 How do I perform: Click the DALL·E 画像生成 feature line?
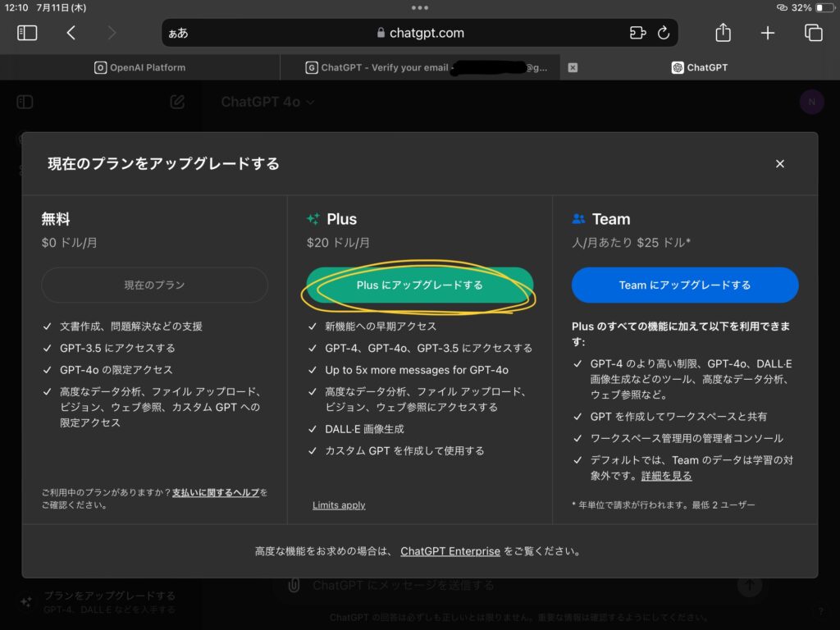[x=364, y=429]
